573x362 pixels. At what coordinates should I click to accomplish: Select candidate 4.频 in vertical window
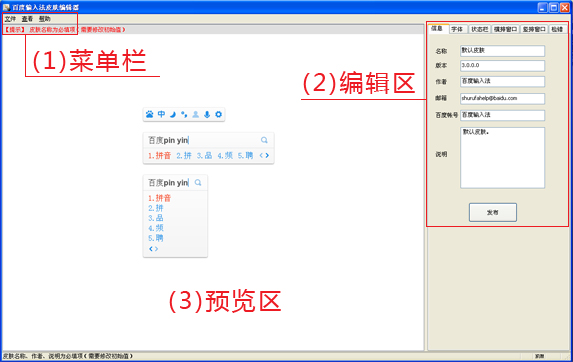[x=156, y=228]
